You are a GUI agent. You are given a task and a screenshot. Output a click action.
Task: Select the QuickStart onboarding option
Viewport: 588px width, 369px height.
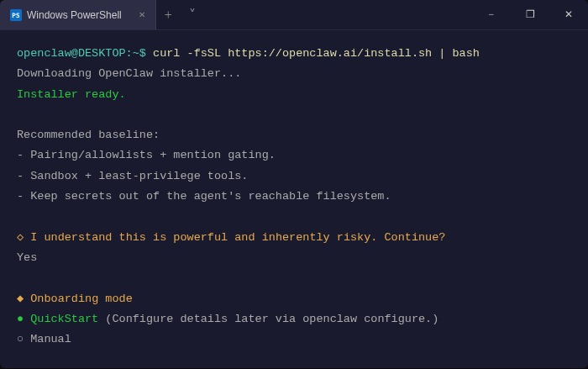click(x=64, y=319)
